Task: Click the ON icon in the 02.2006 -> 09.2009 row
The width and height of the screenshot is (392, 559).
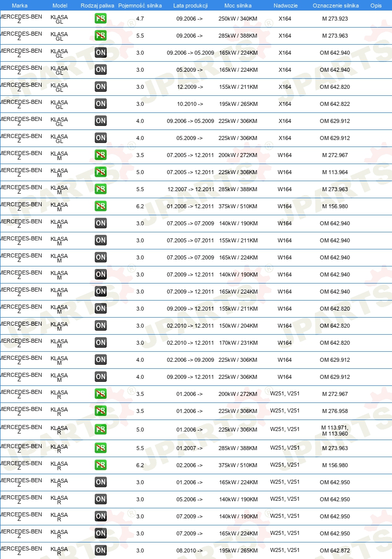Action: 101,360
